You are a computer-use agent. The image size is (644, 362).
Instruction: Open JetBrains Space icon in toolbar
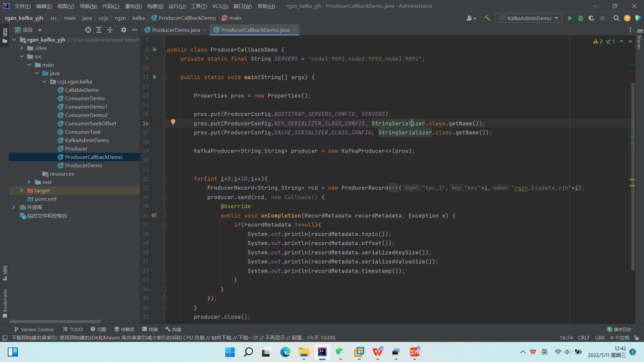[x=638, y=18]
